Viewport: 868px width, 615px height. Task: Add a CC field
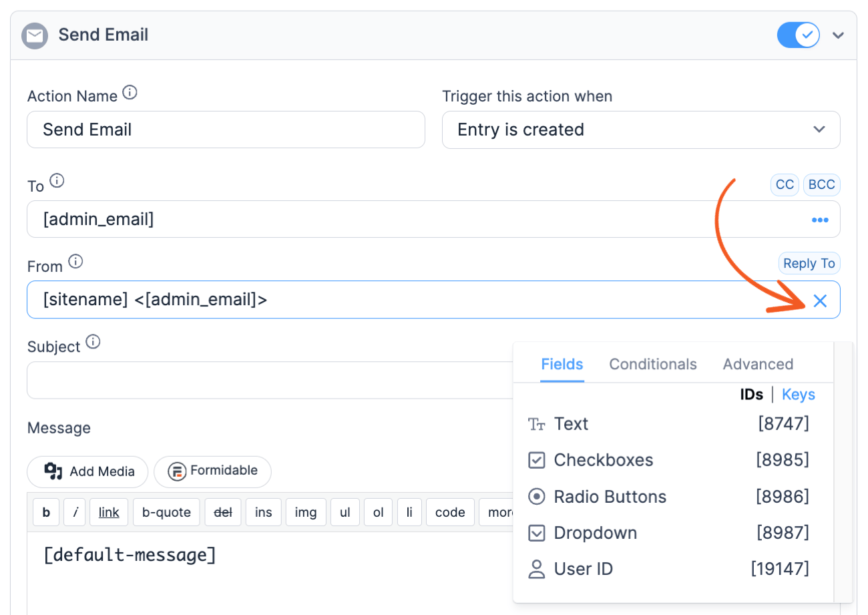tap(785, 184)
